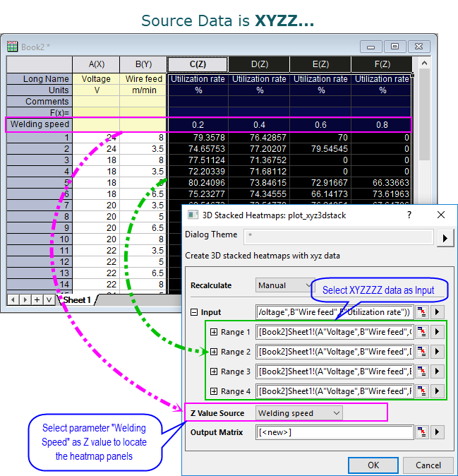Click the interactive range selector for Input

[423, 311]
